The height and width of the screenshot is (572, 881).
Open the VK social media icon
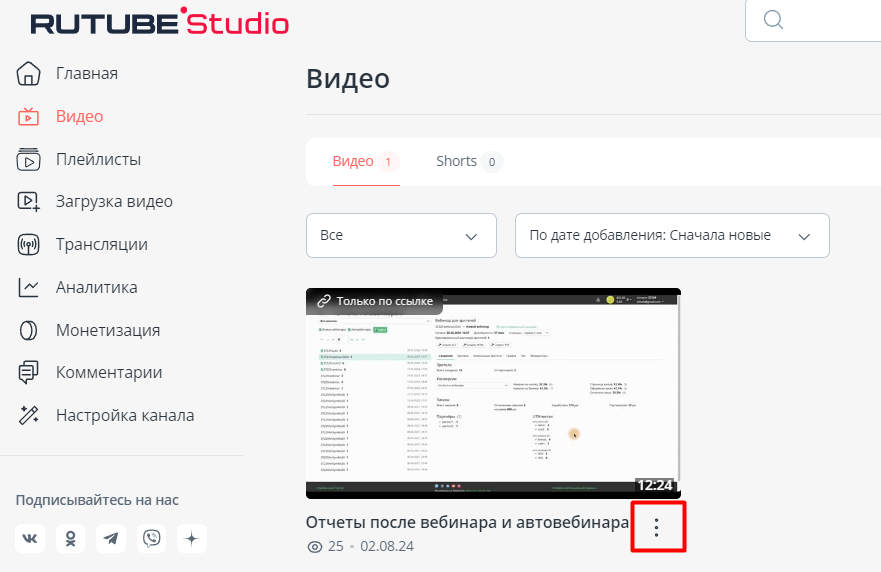click(30, 539)
